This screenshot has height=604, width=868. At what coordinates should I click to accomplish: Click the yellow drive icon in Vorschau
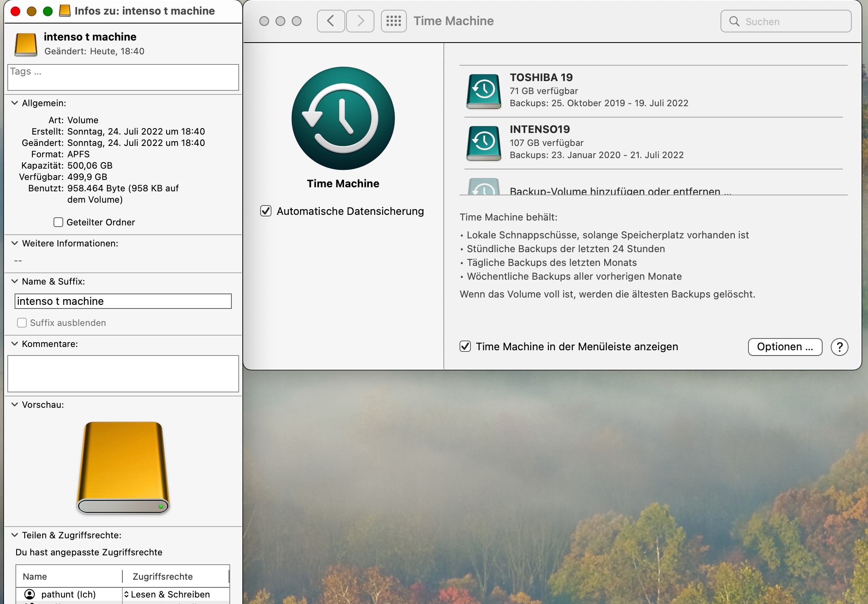(123, 467)
